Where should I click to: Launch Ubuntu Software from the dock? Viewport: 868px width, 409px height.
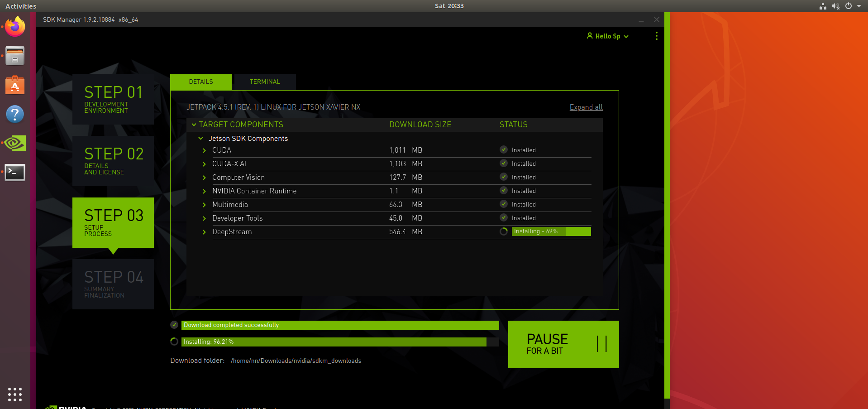pos(15,85)
